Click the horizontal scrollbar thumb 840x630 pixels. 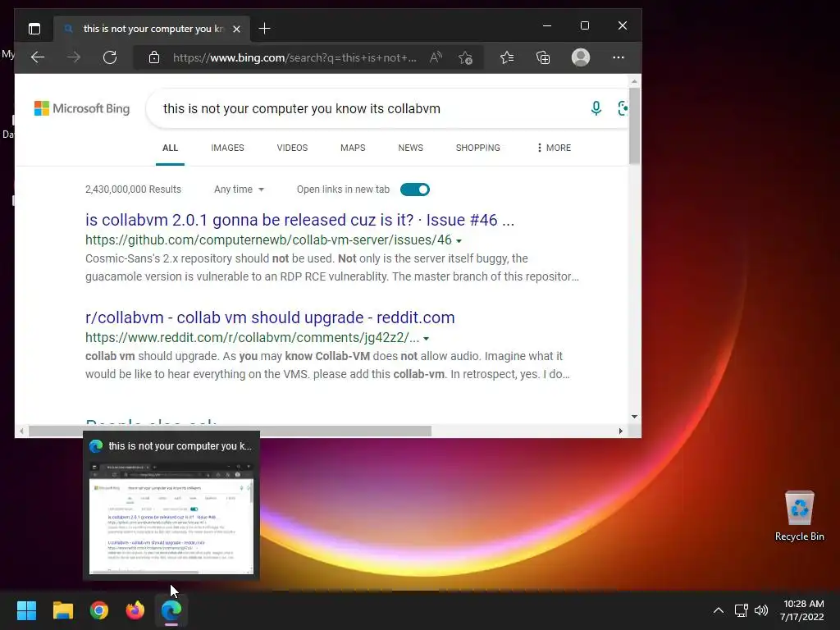(230, 431)
